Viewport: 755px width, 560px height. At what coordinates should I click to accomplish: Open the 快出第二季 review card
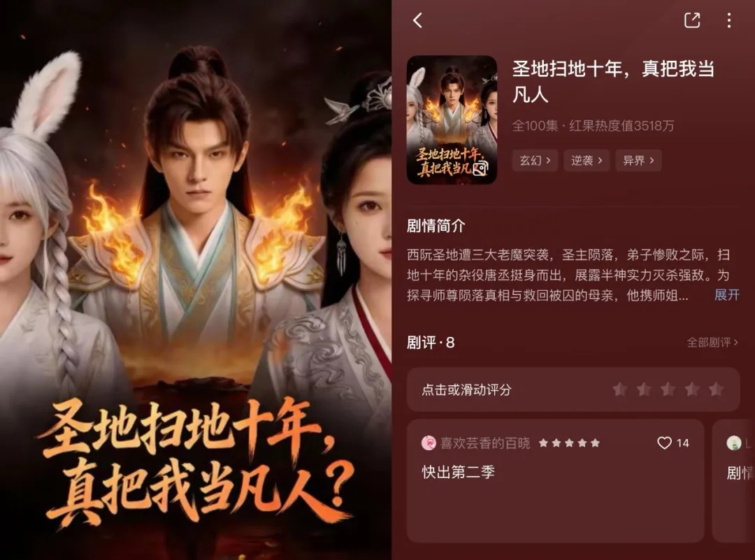[555, 481]
